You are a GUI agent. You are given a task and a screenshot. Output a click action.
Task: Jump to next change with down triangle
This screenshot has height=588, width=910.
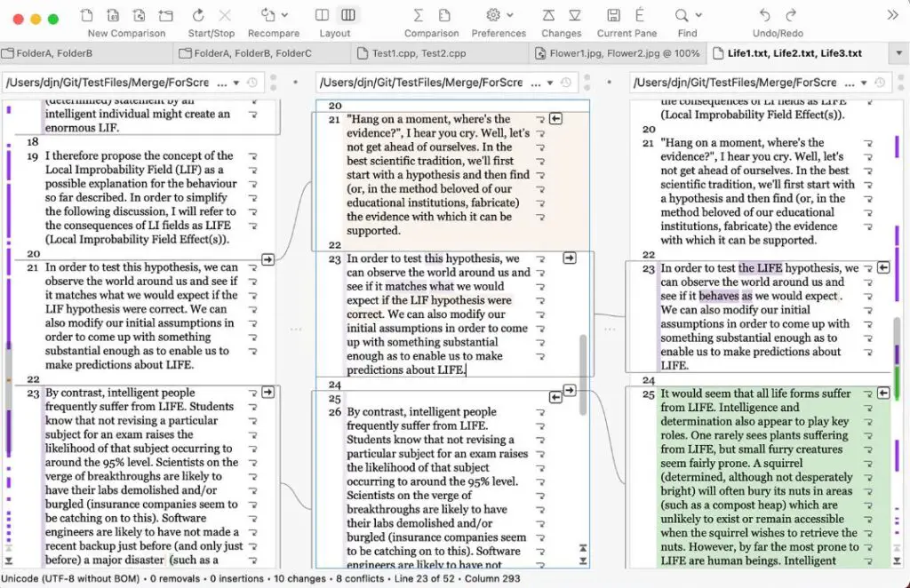point(575,15)
